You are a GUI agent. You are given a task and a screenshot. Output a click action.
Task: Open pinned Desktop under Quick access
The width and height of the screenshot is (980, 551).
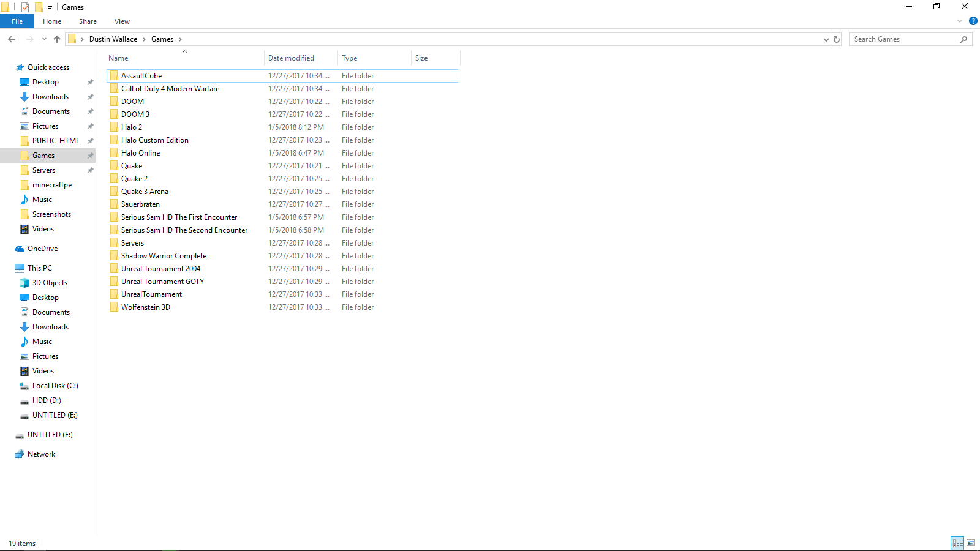click(x=45, y=82)
